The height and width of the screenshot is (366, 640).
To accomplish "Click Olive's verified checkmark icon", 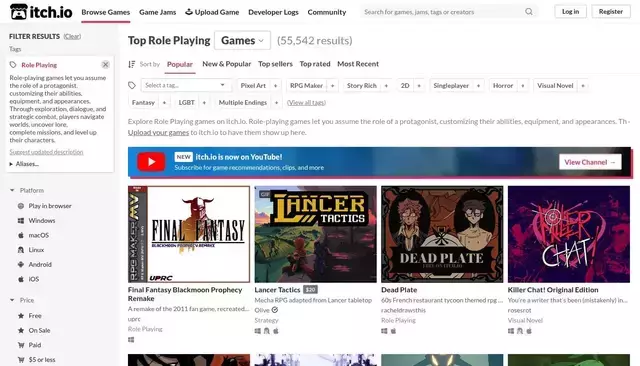I will click(x=275, y=310).
